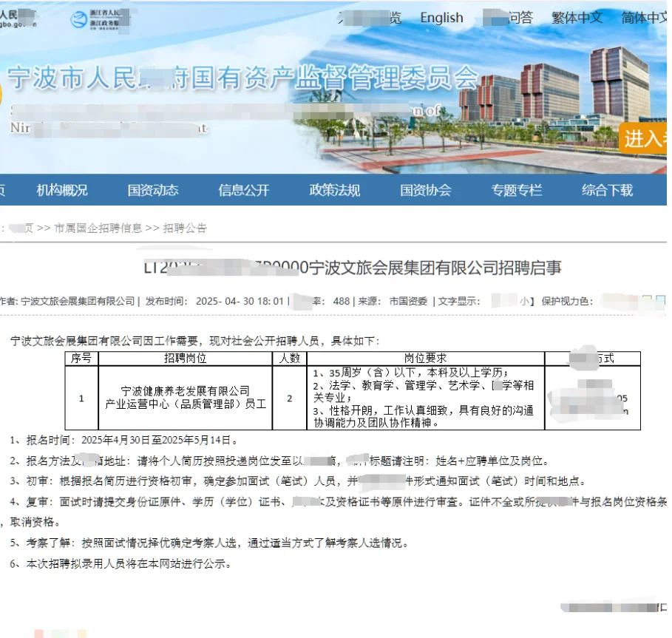Image resolution: width=672 pixels, height=638 pixels.
Task: Open the 信息公开 navigation menu
Action: 243,190
